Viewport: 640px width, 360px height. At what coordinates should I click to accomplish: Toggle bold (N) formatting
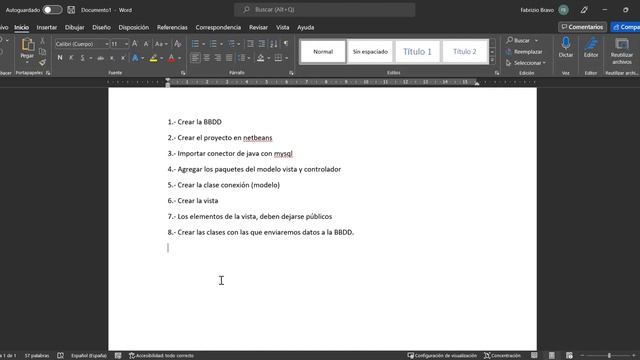point(60,58)
